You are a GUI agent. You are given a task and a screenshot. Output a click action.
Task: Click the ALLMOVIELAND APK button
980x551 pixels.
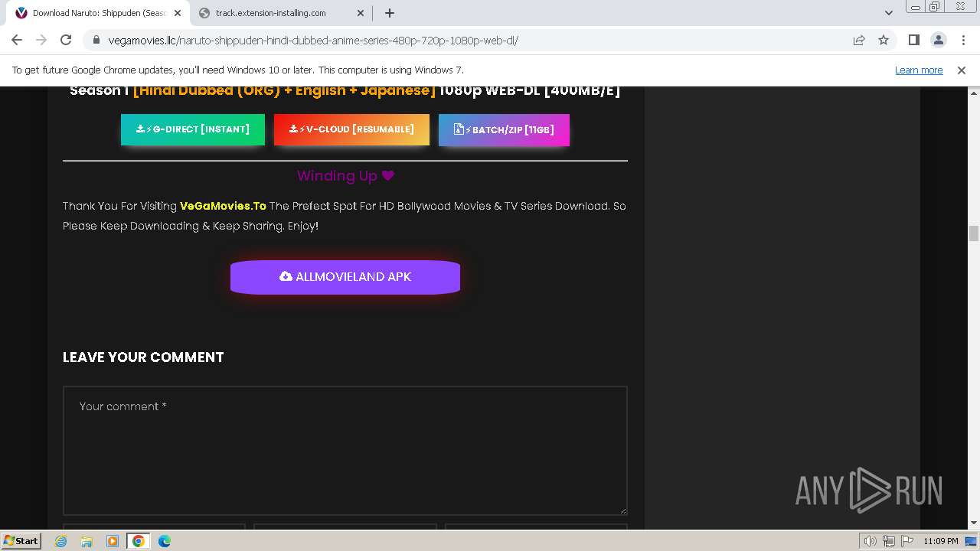[345, 276]
